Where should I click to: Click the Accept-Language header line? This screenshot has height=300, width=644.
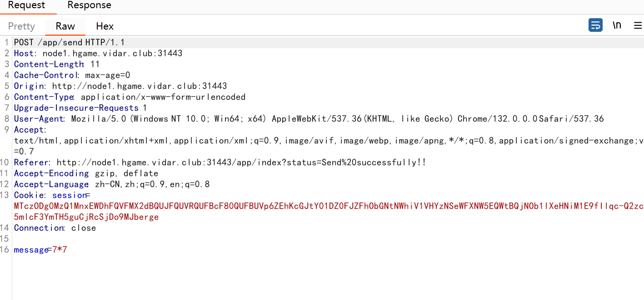coord(112,184)
